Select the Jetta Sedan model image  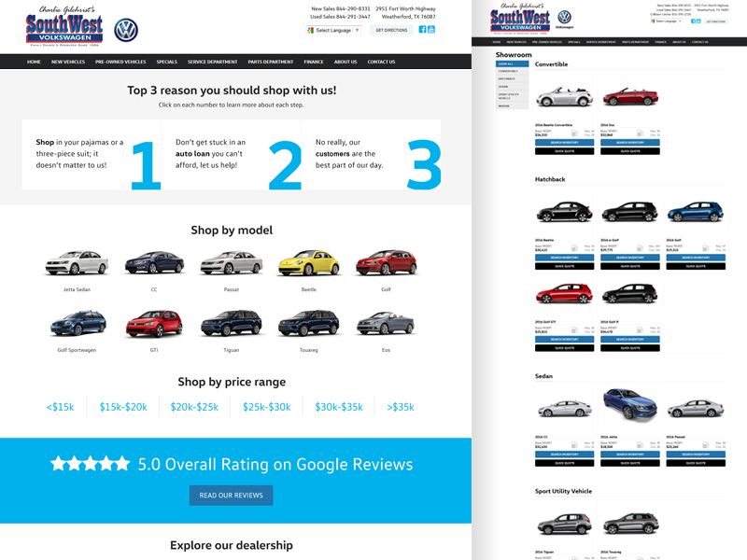coord(77,263)
